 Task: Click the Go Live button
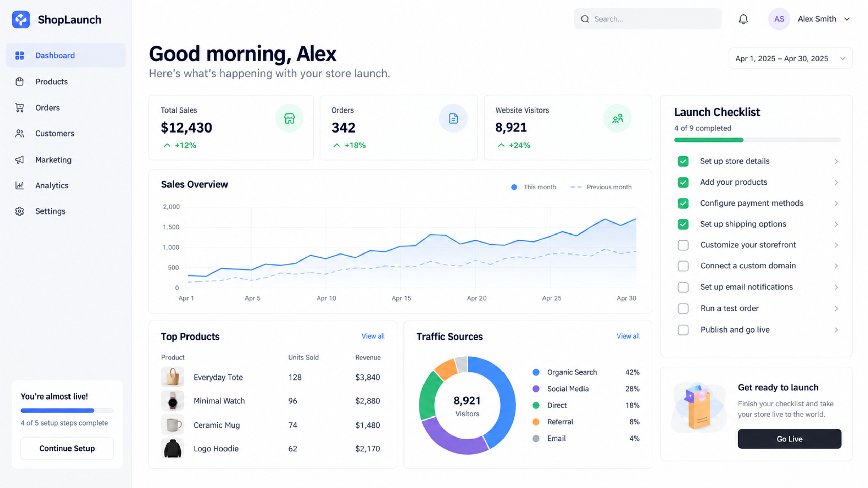tap(789, 439)
